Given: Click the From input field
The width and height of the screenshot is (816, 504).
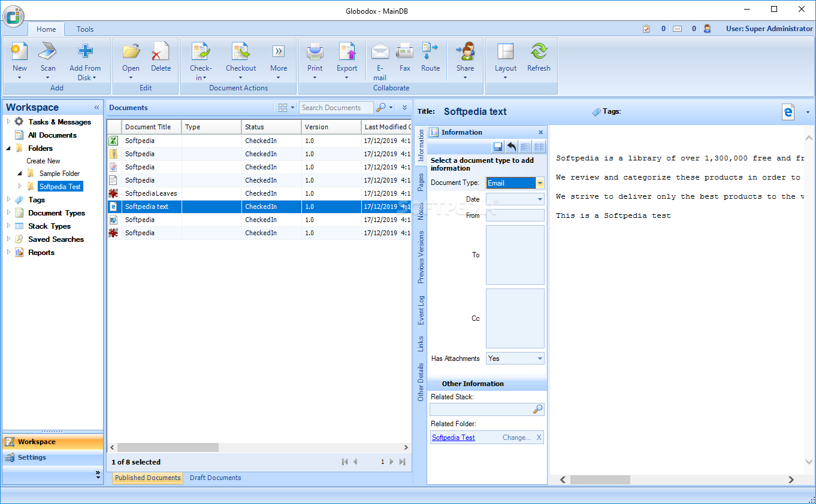Looking at the screenshot, I should 515,215.
